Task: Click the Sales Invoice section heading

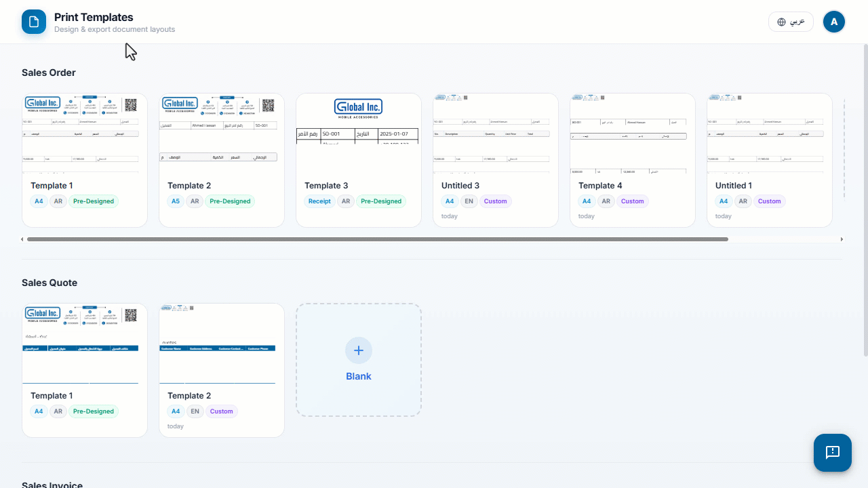Action: tap(52, 485)
